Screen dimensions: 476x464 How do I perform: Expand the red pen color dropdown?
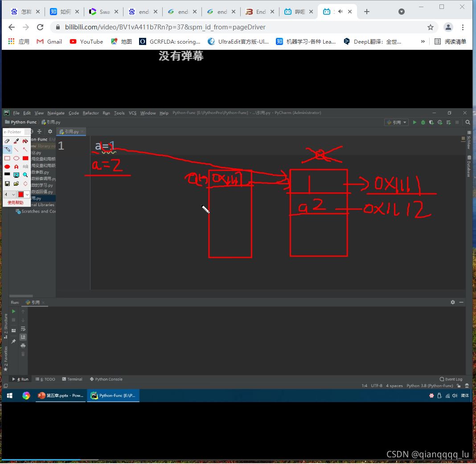(x=27, y=195)
